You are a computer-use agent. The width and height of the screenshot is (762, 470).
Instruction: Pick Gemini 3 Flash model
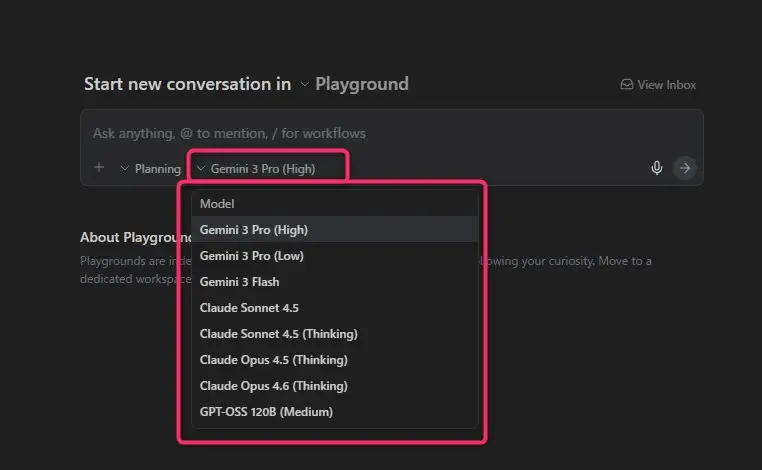335,282
